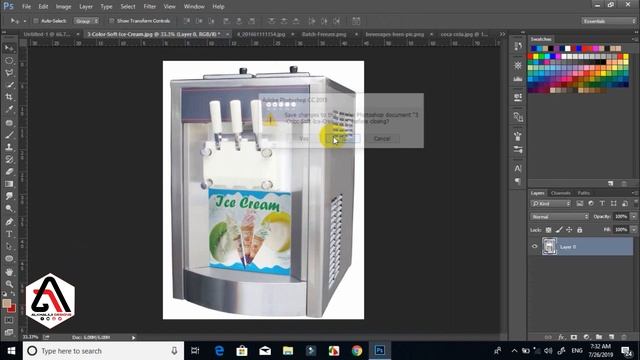Click the foreground color swatch
Viewport: 640px width, 360px height.
tap(6, 303)
